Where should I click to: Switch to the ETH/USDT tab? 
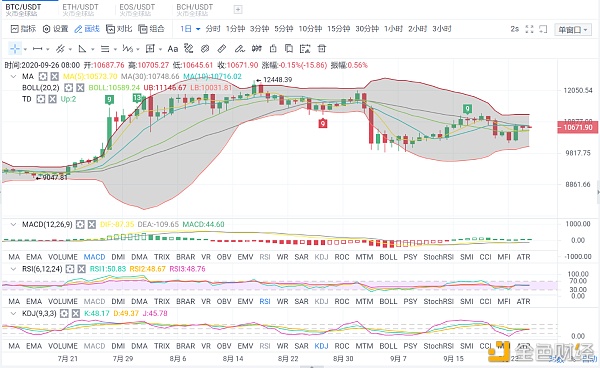[80, 10]
